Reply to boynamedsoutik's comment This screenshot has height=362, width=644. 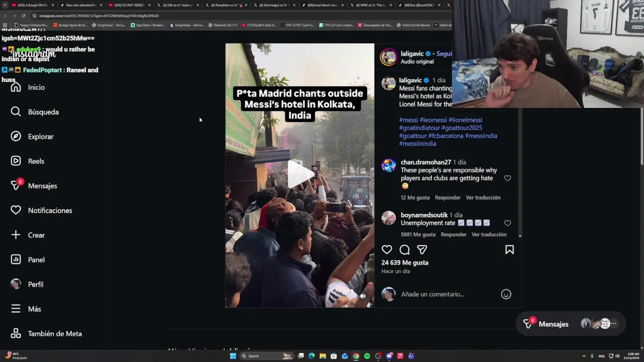tap(453, 235)
